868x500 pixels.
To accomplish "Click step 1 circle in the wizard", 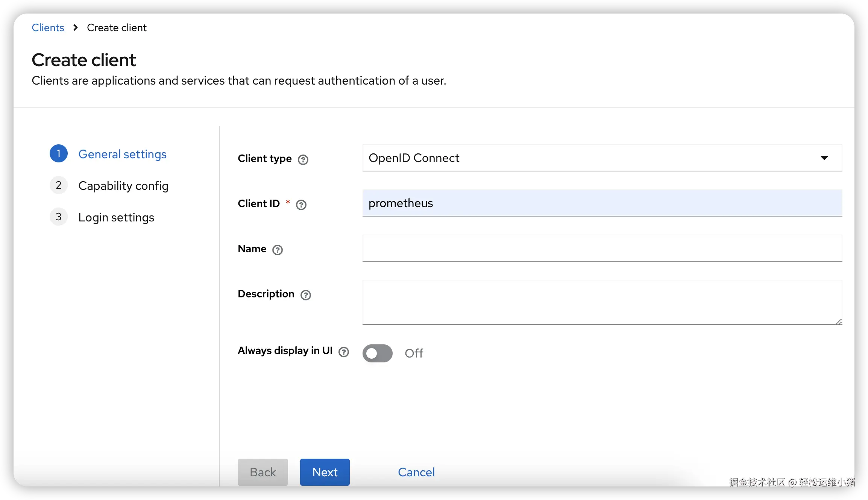I will click(x=59, y=153).
